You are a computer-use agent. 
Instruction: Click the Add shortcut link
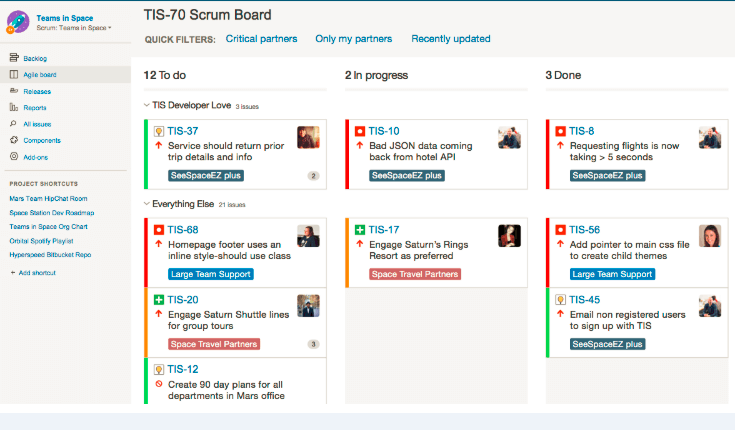coord(33,272)
